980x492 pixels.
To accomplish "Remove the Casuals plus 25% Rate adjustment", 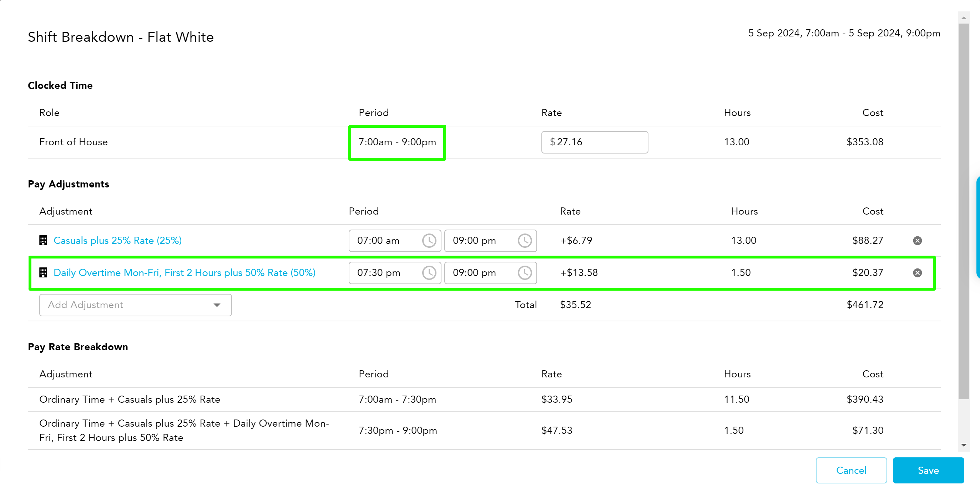I will point(917,241).
